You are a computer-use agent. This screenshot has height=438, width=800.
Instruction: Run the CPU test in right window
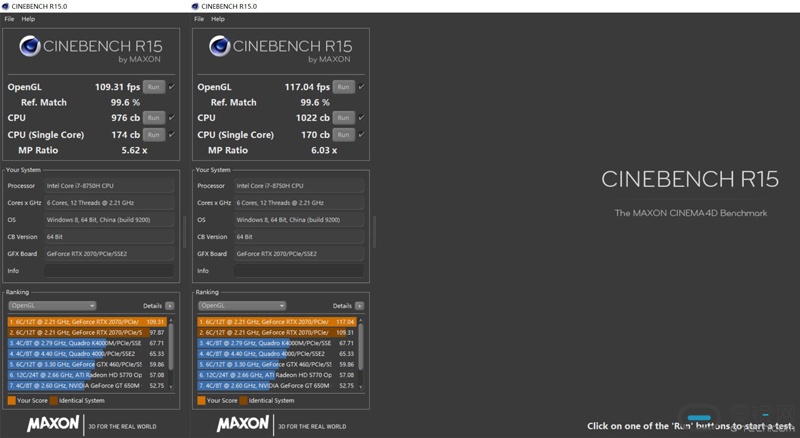tap(343, 118)
